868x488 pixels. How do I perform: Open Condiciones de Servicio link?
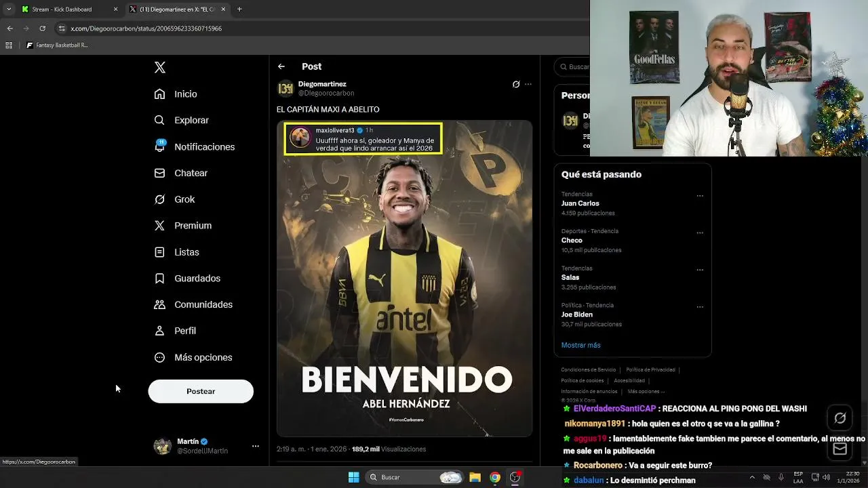coord(589,369)
